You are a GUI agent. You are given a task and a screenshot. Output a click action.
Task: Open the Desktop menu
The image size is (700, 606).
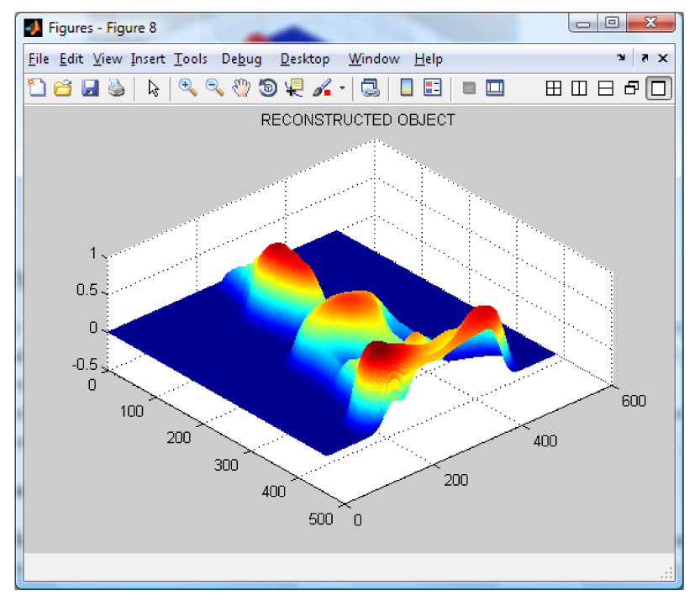pos(305,59)
